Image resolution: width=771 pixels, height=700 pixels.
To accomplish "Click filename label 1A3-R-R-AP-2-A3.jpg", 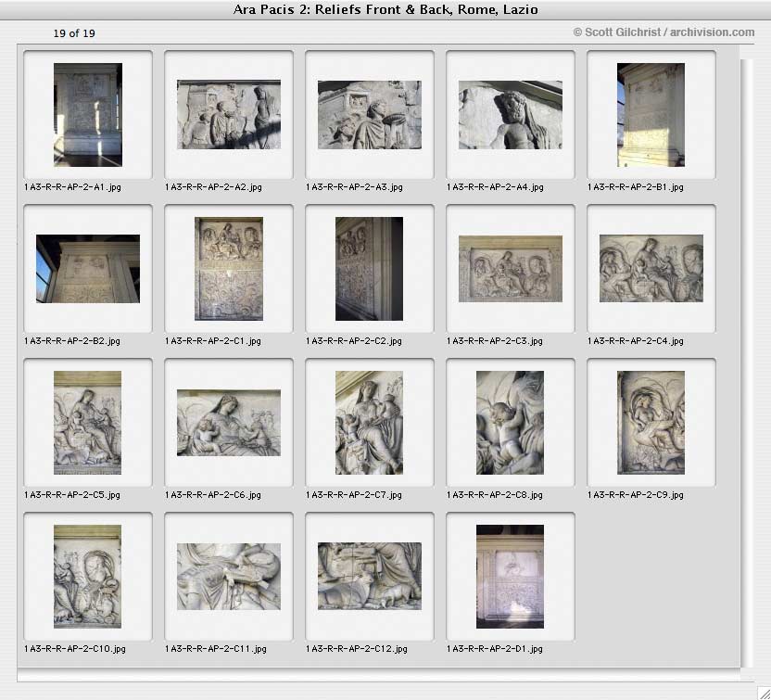I will (354, 187).
